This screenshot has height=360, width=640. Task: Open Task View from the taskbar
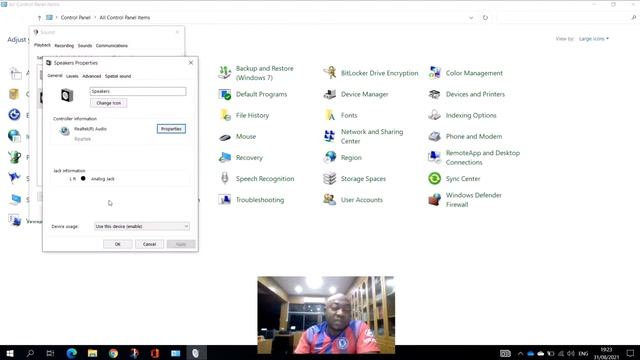[x=50, y=353]
